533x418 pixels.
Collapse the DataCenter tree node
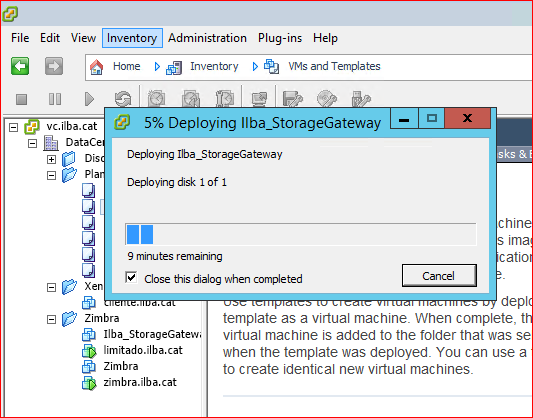(x=32, y=143)
